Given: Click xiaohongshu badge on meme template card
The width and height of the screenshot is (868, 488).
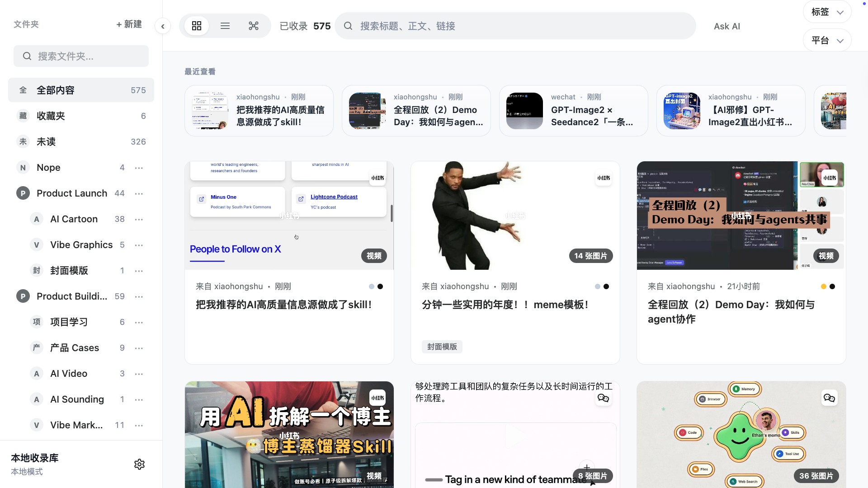Looking at the screenshot, I should [604, 178].
